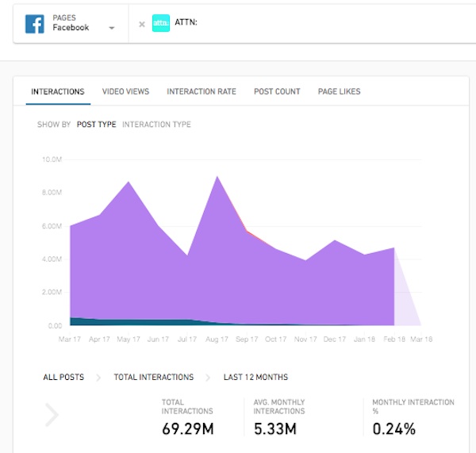Switch to the Video Views tab
The width and height of the screenshot is (476, 453).
click(x=125, y=91)
